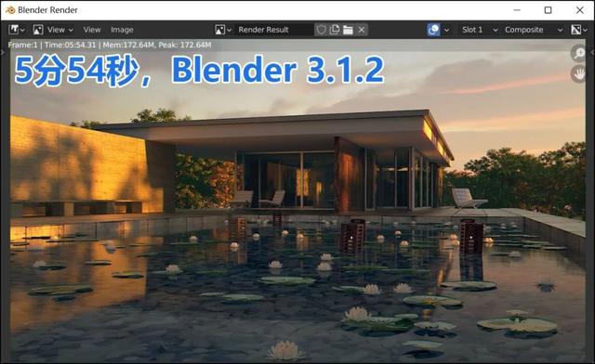
Task: Click the pan hand gizmo
Action: click(x=578, y=73)
